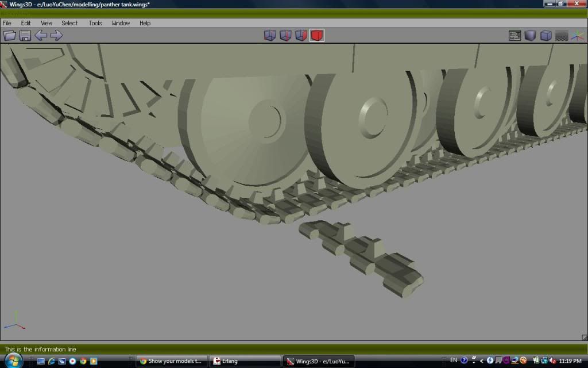Click the Undo left arrow icon
Image resolution: width=588 pixels, height=368 pixels.
pyautogui.click(x=40, y=36)
